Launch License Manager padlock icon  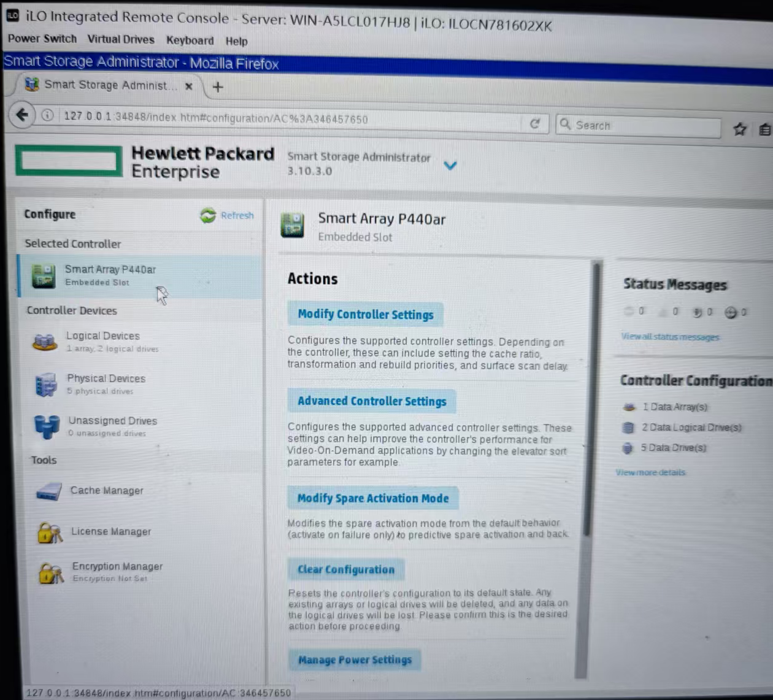pyautogui.click(x=50, y=532)
